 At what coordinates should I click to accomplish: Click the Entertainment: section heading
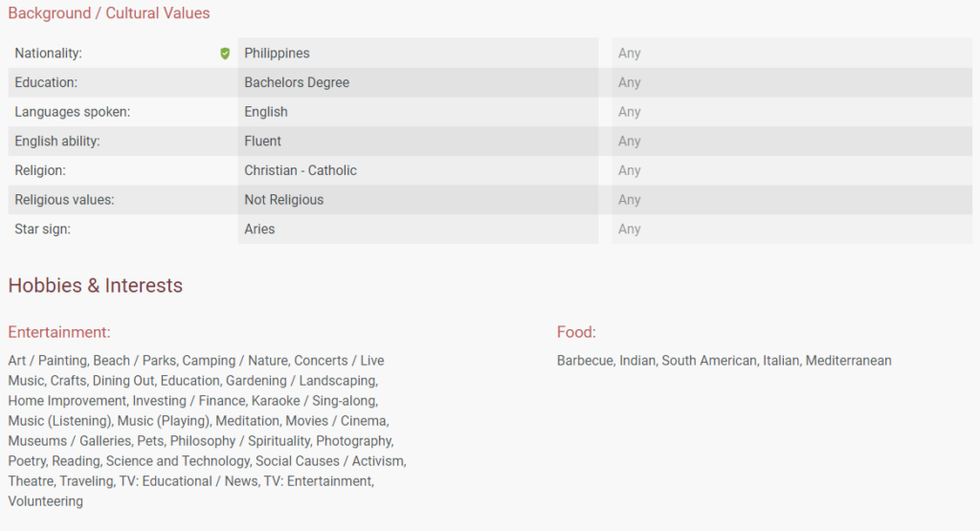tap(59, 332)
